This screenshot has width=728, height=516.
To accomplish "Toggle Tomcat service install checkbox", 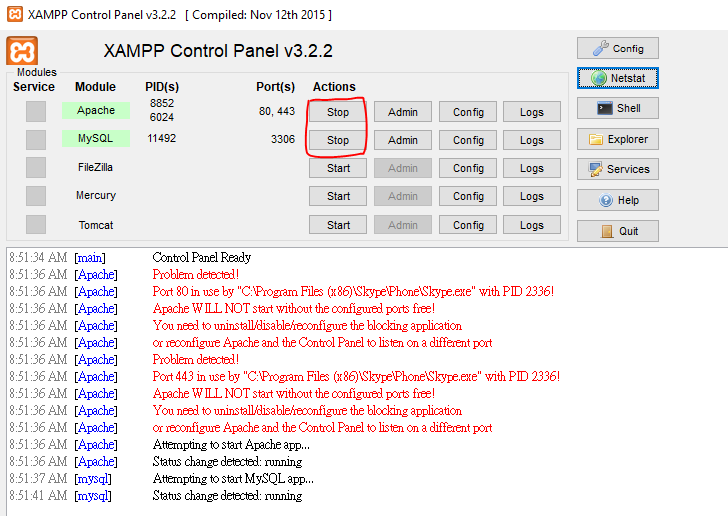I will click(36, 225).
